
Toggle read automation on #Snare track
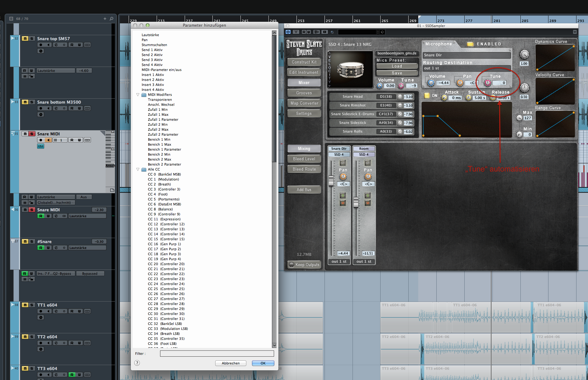tap(41, 248)
